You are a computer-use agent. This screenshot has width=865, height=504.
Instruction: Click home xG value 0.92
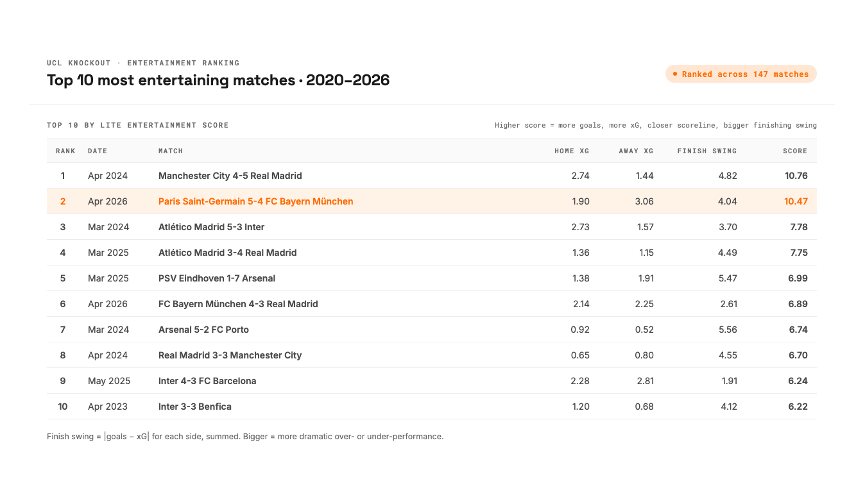pos(581,330)
